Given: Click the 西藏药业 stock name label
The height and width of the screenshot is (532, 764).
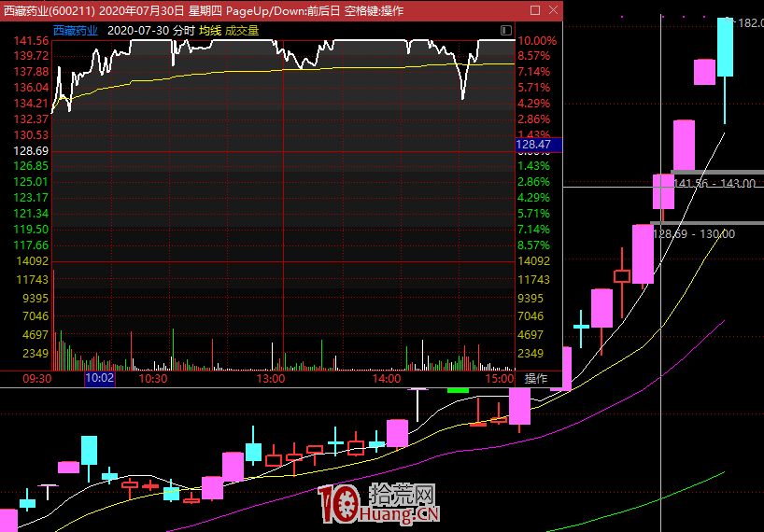Looking at the screenshot, I should point(76,31).
